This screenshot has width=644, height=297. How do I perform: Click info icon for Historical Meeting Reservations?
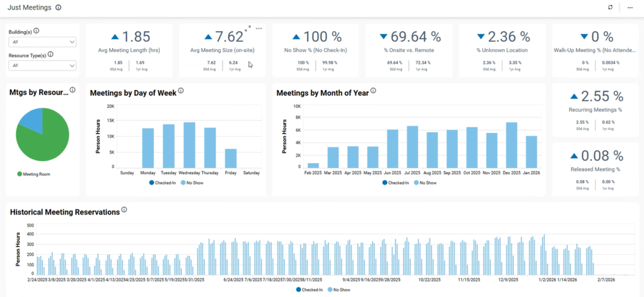click(124, 210)
